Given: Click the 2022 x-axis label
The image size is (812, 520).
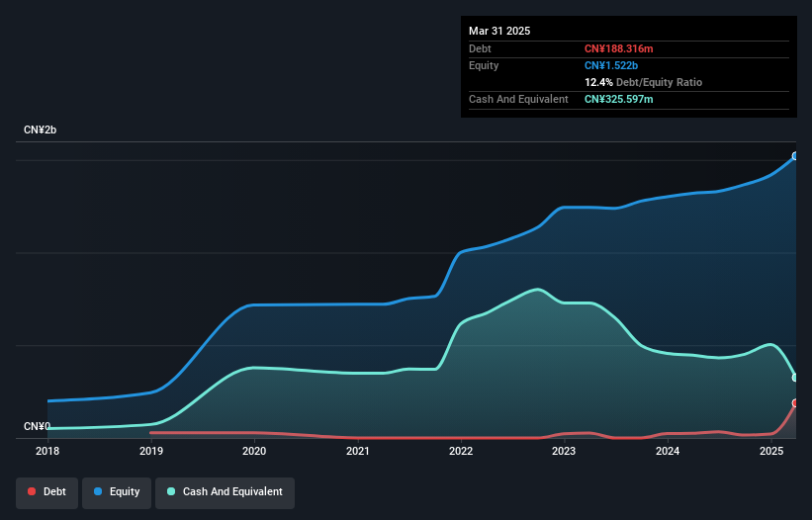Looking at the screenshot, I should pos(461,451).
